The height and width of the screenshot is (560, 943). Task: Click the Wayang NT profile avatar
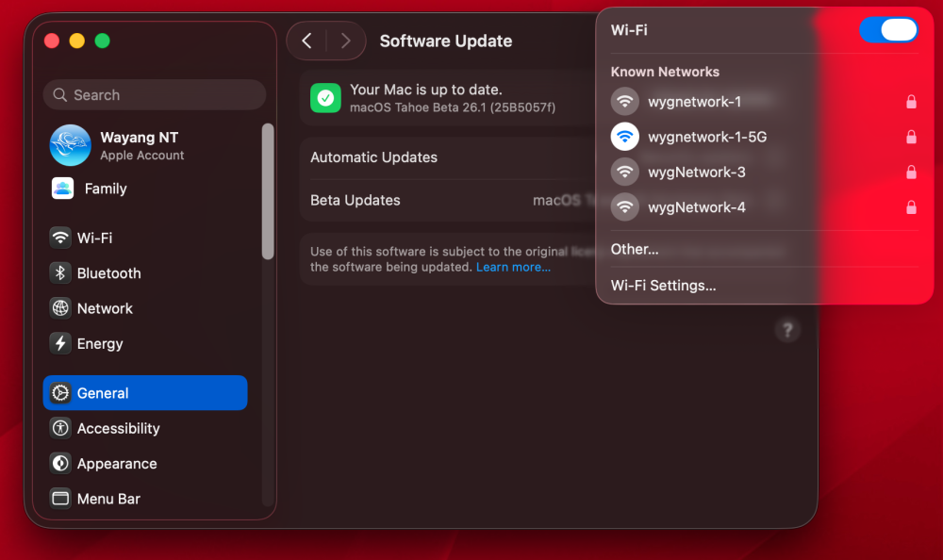[71, 145]
